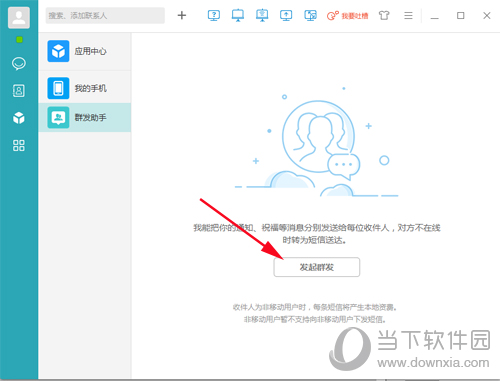Click the 群发助手 teal group icon

click(58, 117)
